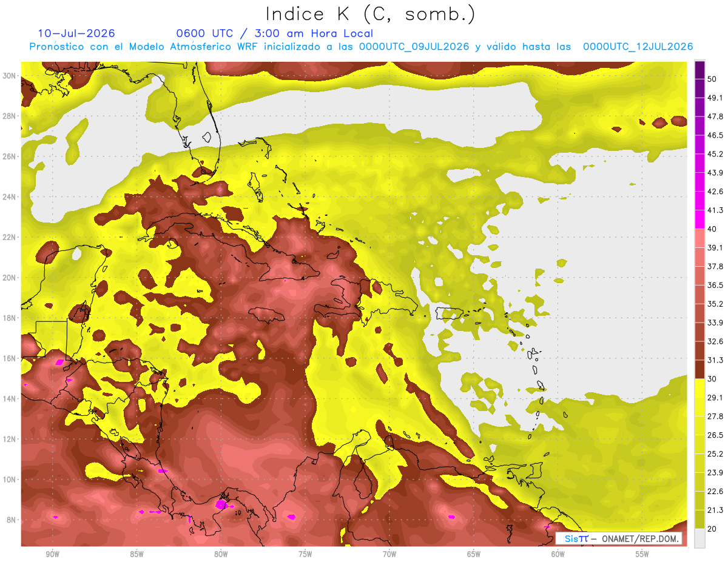728x562 pixels.
Task: Click the '24N' latitude label
Action: coord(9,197)
